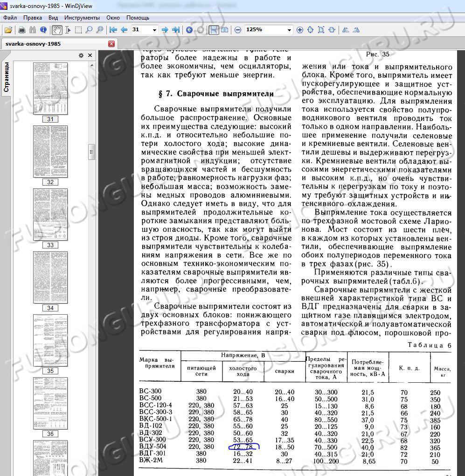Select page 34 thumbnail
The height and width of the screenshot is (476, 465).
50,277
